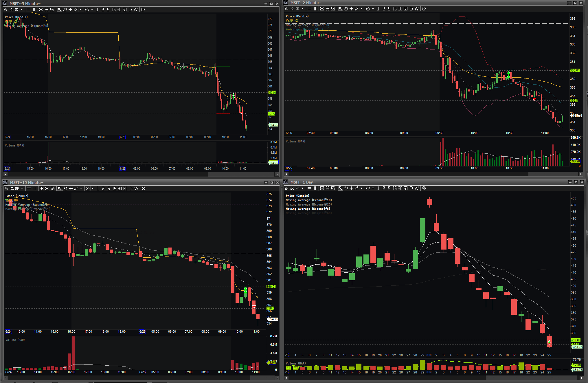Open studies indicator icon in 2 Minute chart

pos(292,9)
